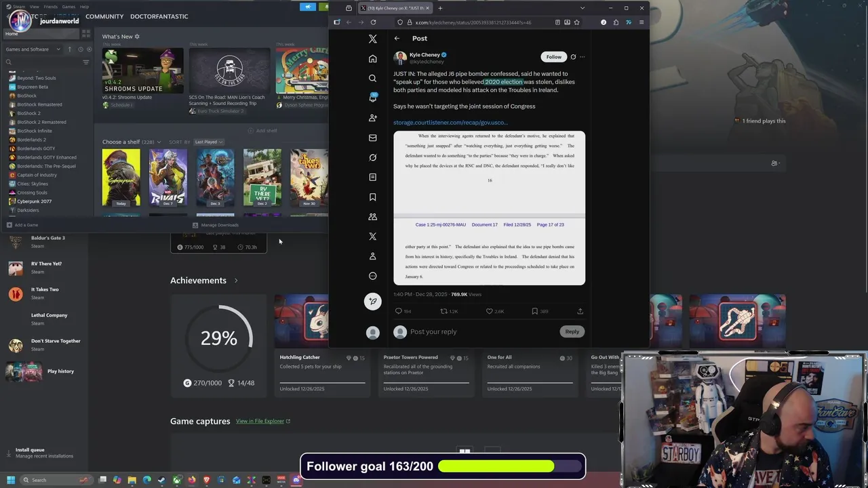
Task: Open Games menu in Steam
Action: 68,7
